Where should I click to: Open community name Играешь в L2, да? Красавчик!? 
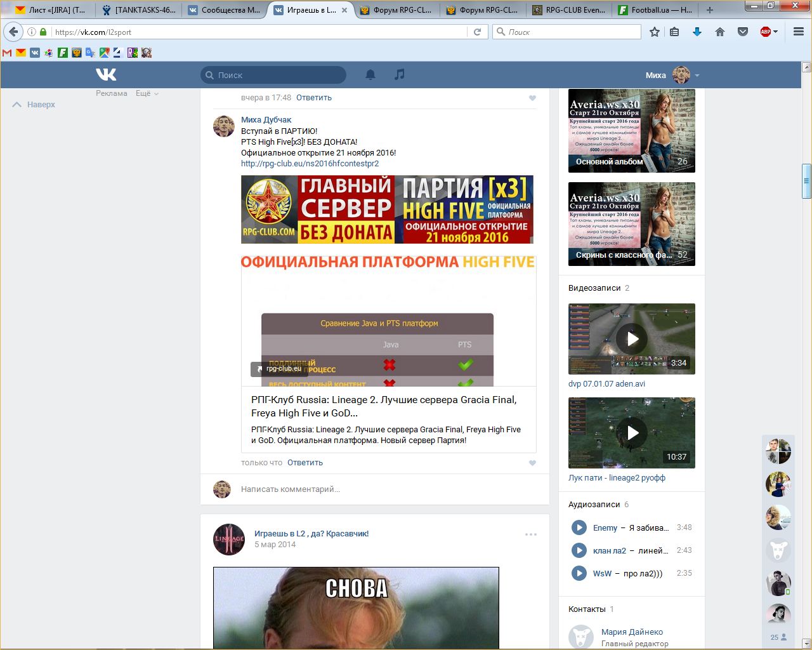point(311,534)
